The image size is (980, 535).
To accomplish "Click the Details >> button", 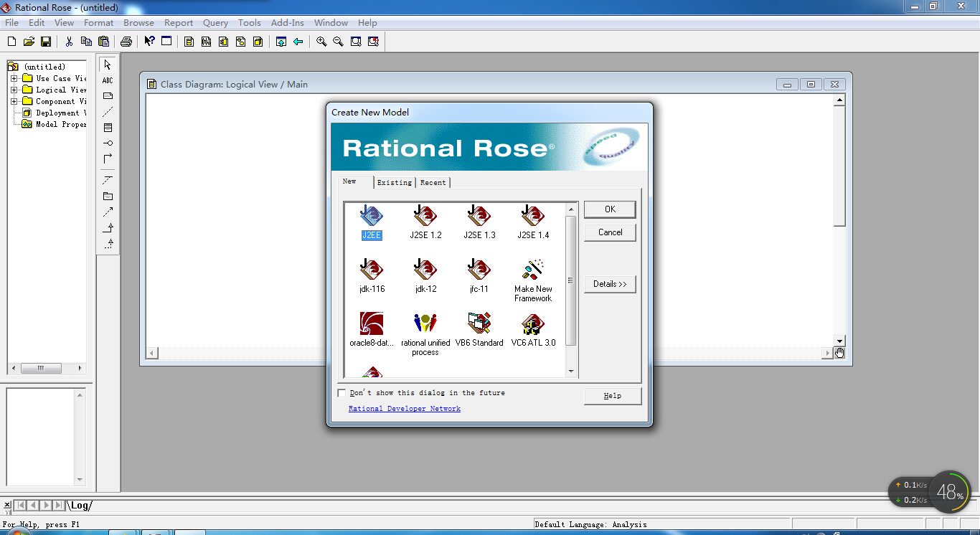I will (610, 284).
